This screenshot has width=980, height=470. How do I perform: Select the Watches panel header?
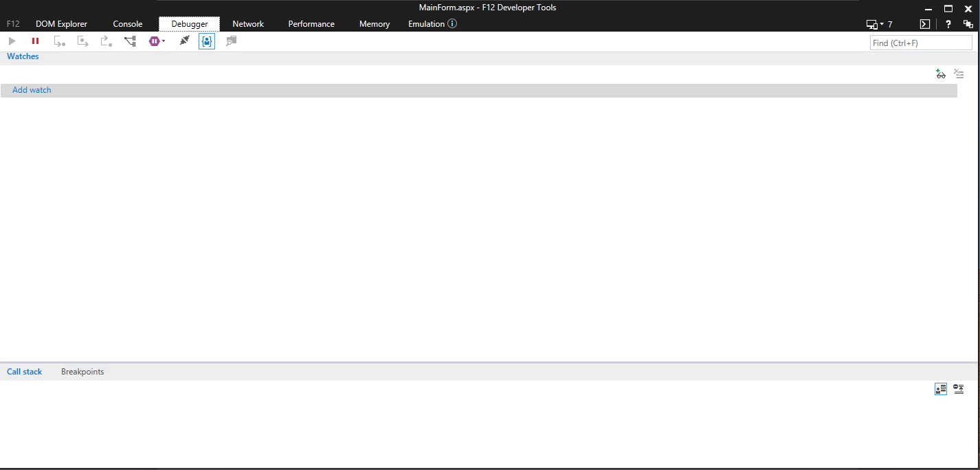pos(23,56)
